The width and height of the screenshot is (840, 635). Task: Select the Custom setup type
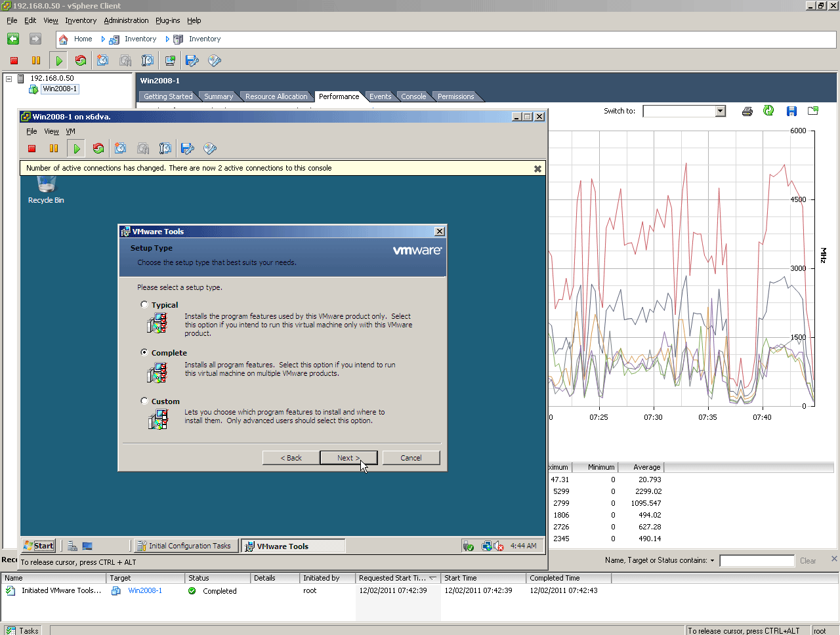[x=144, y=401]
